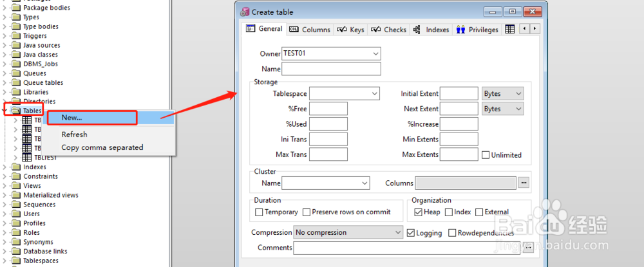Choose New... from the context menu

pos(71,118)
